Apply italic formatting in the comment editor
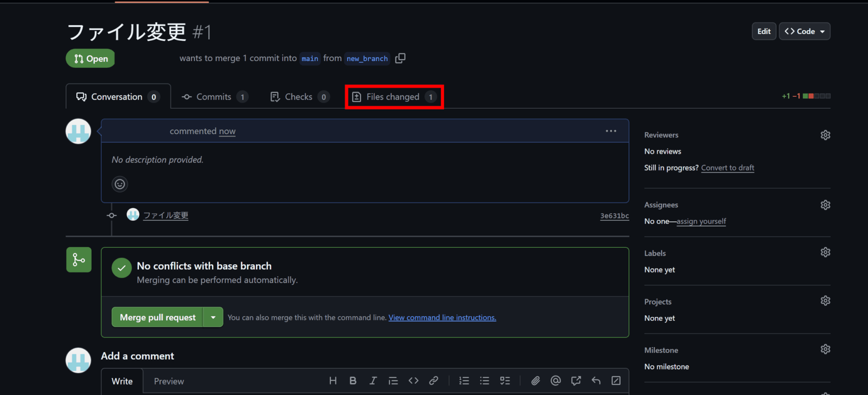Image resolution: width=868 pixels, height=395 pixels. click(373, 381)
